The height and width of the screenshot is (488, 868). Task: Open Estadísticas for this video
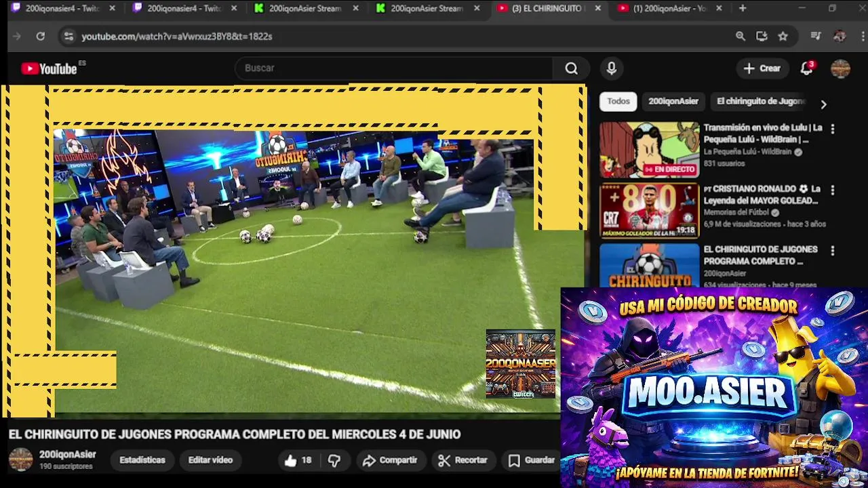click(142, 460)
